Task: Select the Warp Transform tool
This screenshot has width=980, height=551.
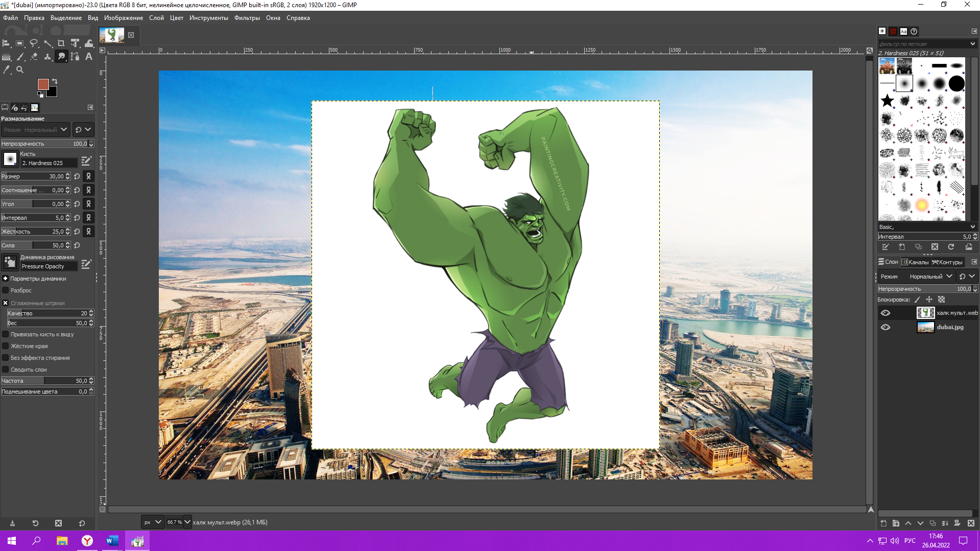Action: (x=89, y=43)
